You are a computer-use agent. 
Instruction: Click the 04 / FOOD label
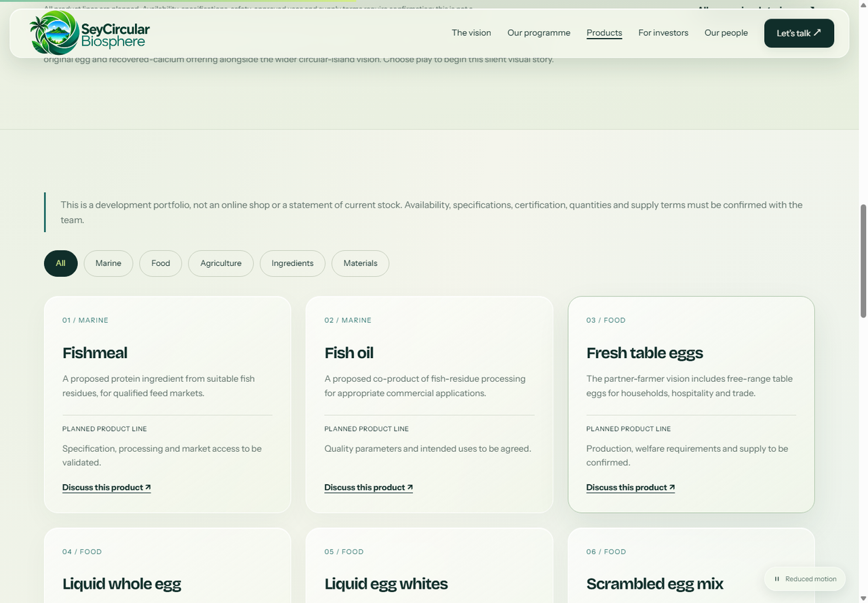tap(82, 551)
